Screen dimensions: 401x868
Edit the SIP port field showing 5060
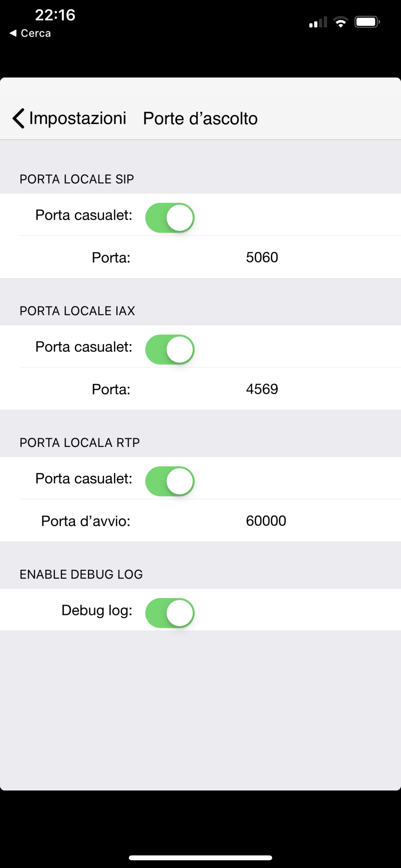[262, 257]
